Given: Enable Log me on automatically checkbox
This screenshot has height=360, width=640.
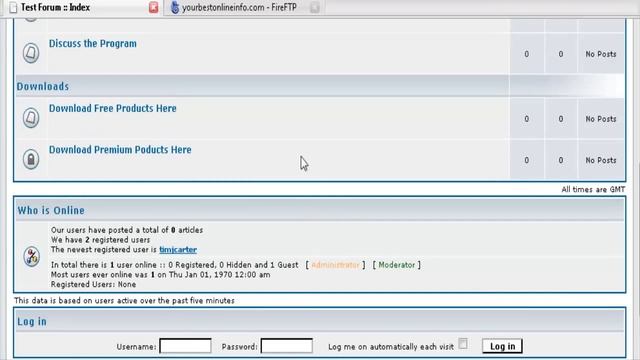Looking at the screenshot, I should coord(463,344).
